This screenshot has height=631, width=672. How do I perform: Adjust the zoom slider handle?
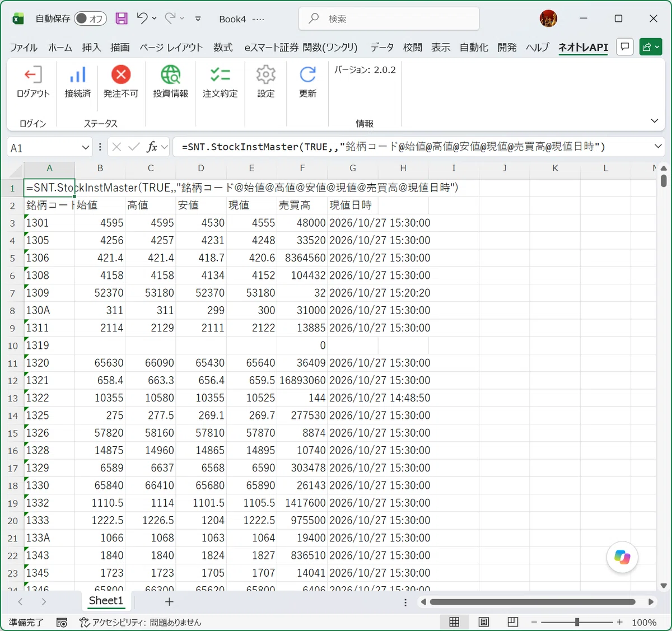tap(577, 622)
